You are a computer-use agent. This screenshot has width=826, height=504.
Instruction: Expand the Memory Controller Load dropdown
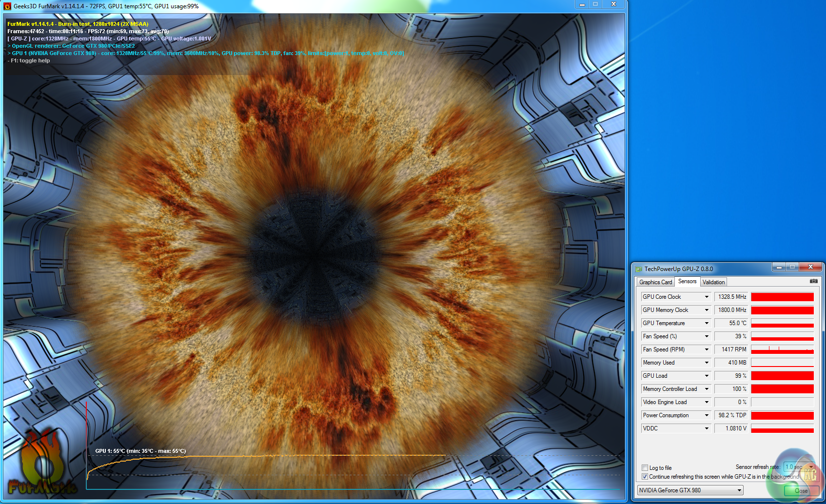tap(707, 389)
